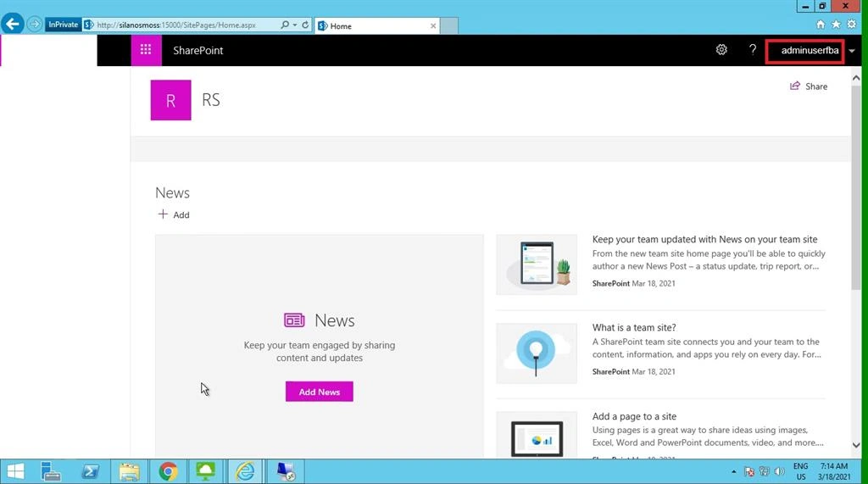Click the Add News button
This screenshot has height=484, width=868.
point(320,392)
